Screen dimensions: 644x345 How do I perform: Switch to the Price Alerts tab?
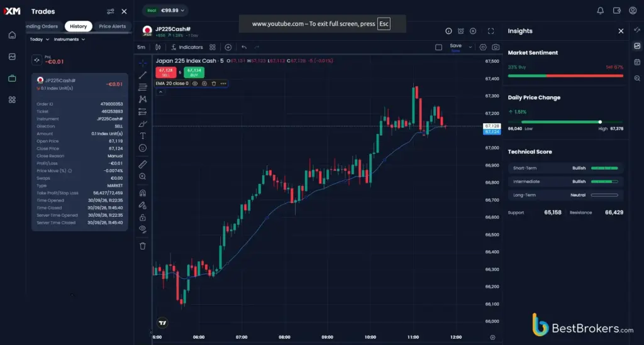[112, 26]
